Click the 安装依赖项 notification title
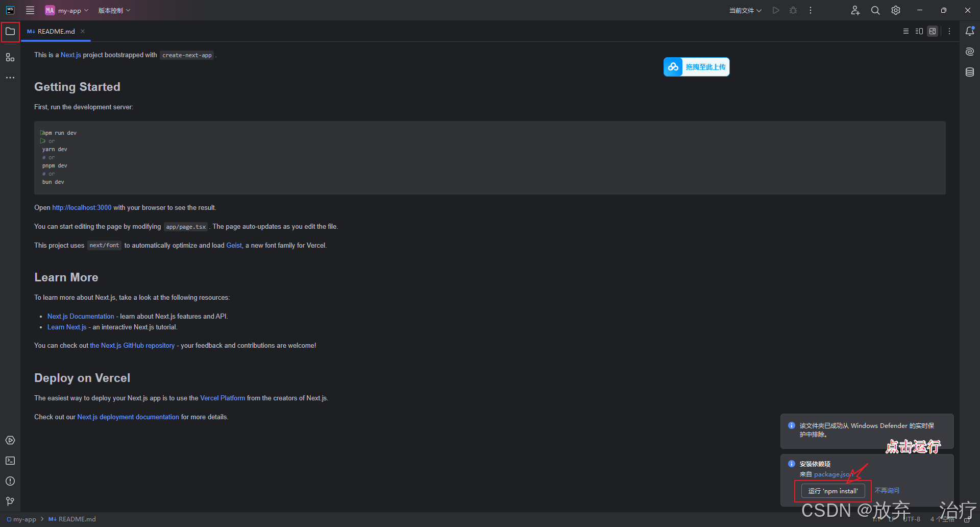 coord(815,464)
